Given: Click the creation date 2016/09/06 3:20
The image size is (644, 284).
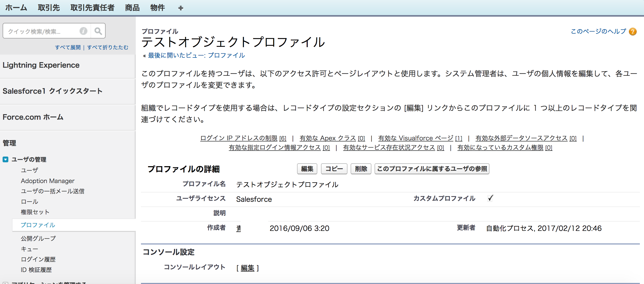Looking at the screenshot, I should (299, 228).
